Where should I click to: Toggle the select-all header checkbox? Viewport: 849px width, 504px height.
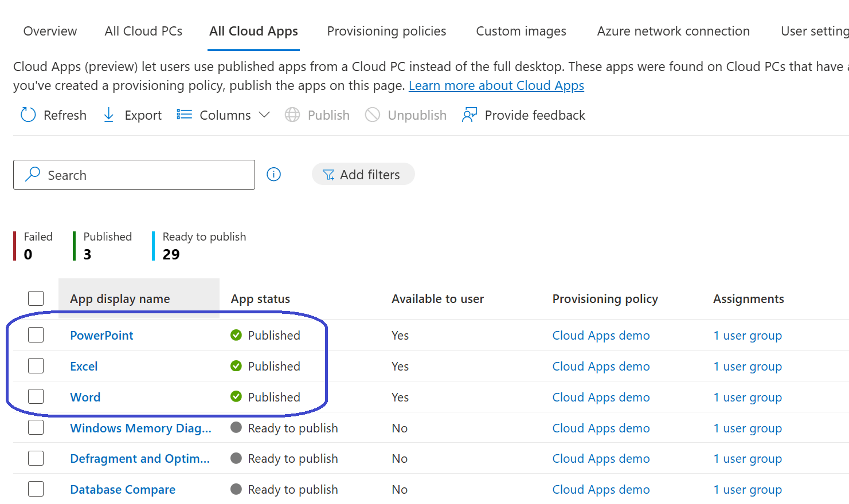tap(36, 298)
